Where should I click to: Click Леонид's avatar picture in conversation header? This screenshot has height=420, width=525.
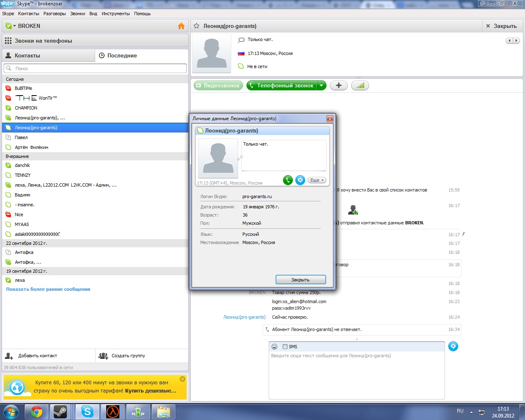tap(212, 53)
